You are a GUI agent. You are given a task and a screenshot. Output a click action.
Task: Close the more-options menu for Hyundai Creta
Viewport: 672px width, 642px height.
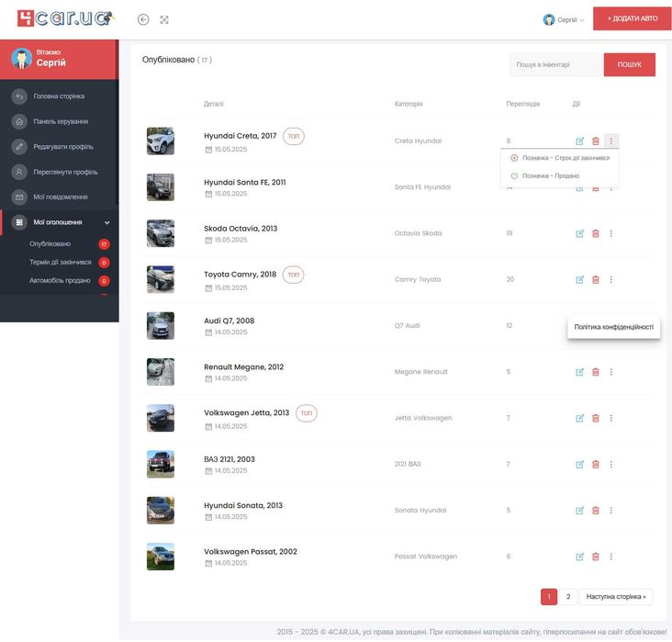pyautogui.click(x=611, y=141)
